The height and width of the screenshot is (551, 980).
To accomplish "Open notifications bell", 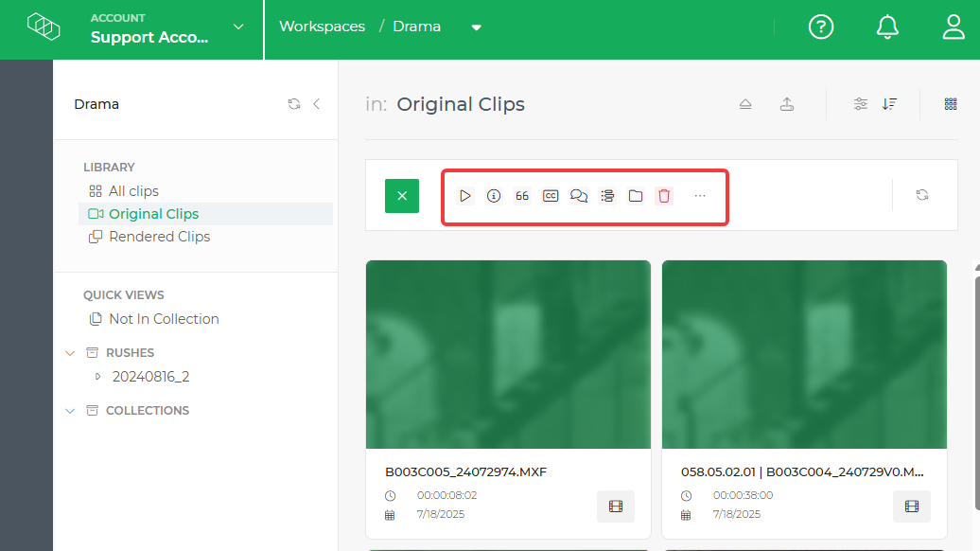I will coord(887,27).
